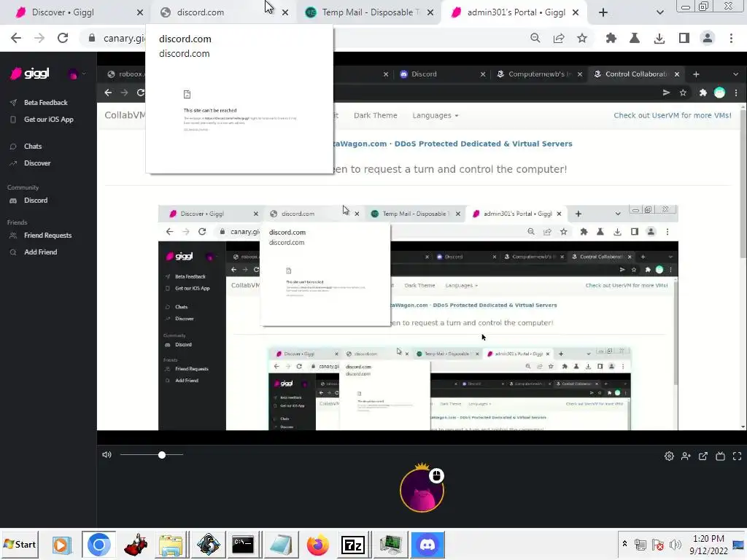Expand the outer browser tab search chevron
Viewport: 747px width, 560px height.
coord(659,12)
